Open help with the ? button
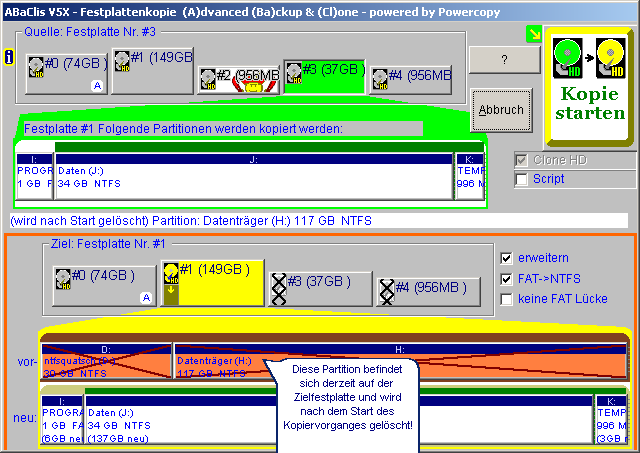 (503, 59)
